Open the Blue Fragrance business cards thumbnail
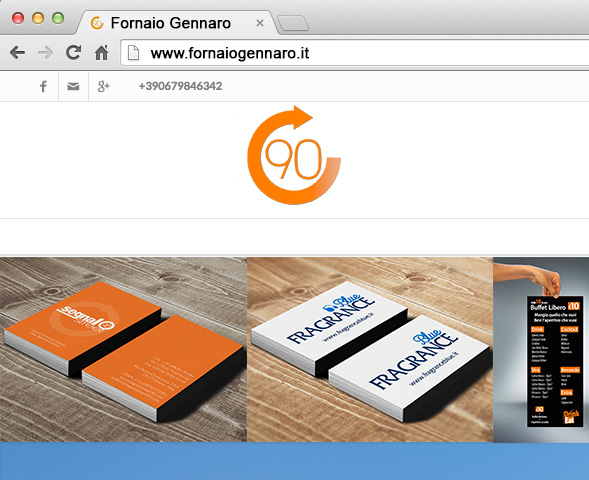Viewport: 589px width, 480px height. 370,350
